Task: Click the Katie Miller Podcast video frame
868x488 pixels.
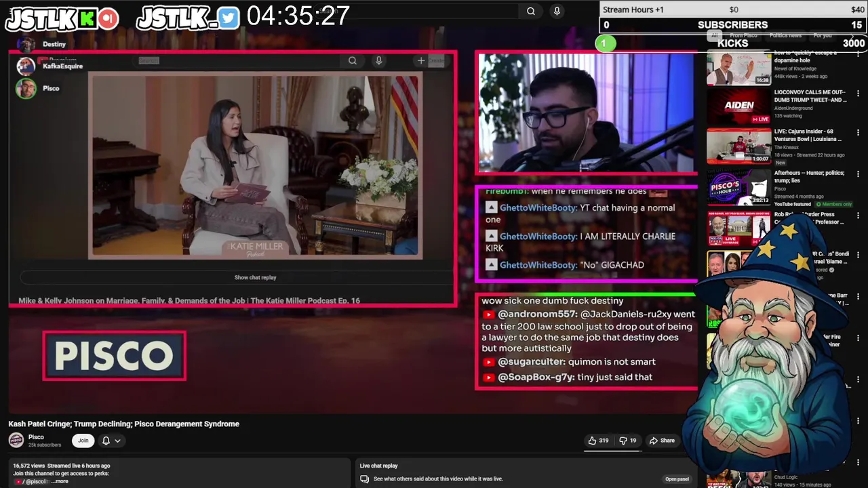Action: tap(256, 165)
